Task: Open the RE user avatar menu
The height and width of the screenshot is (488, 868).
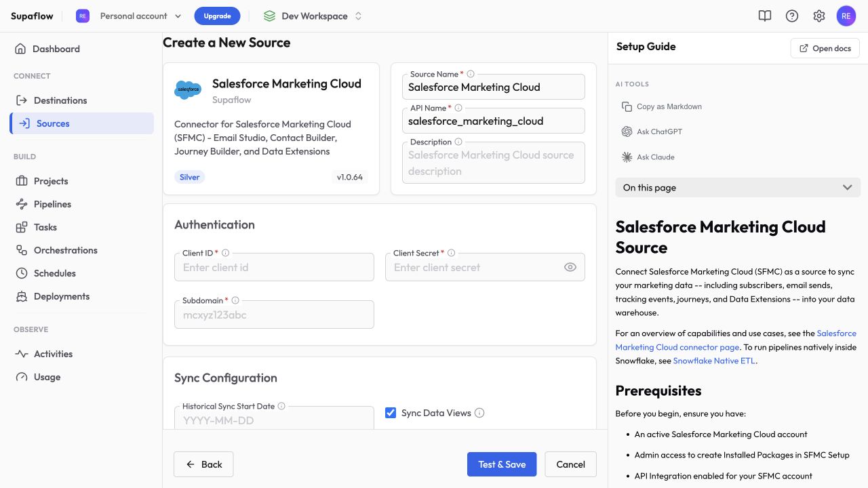Action: coord(846,16)
